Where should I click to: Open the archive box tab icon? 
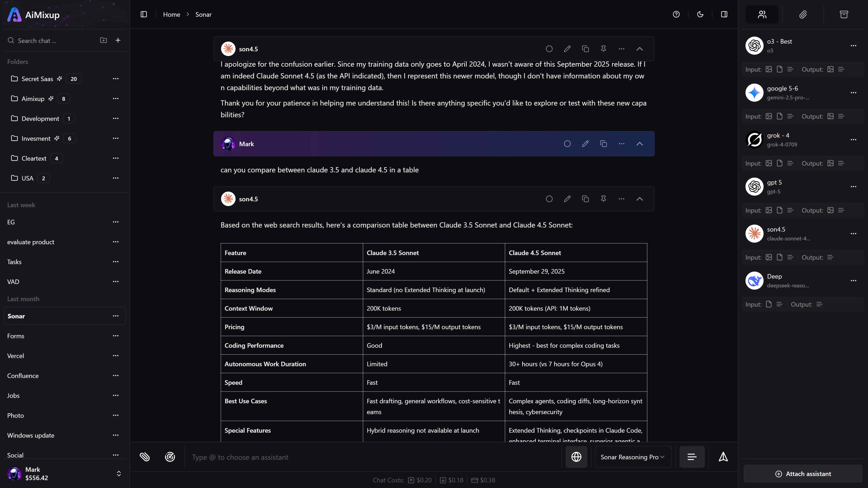click(844, 14)
